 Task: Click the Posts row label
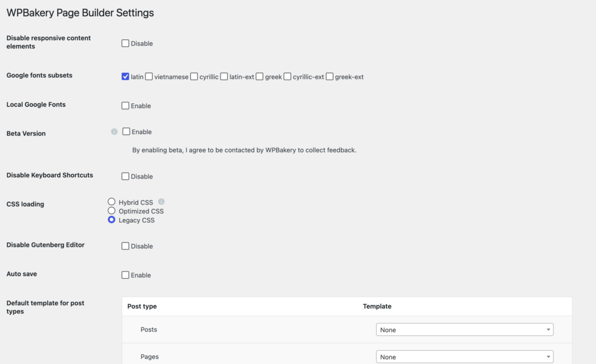tap(148, 330)
